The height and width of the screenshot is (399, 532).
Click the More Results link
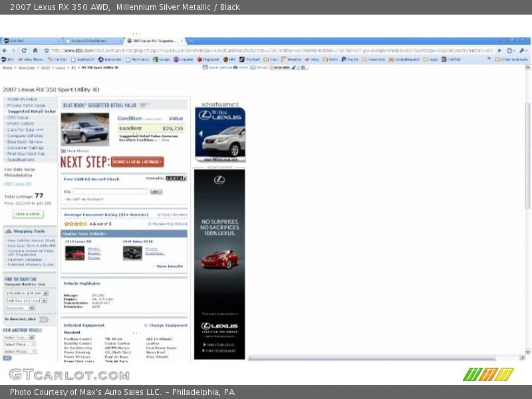pyautogui.click(x=168, y=267)
